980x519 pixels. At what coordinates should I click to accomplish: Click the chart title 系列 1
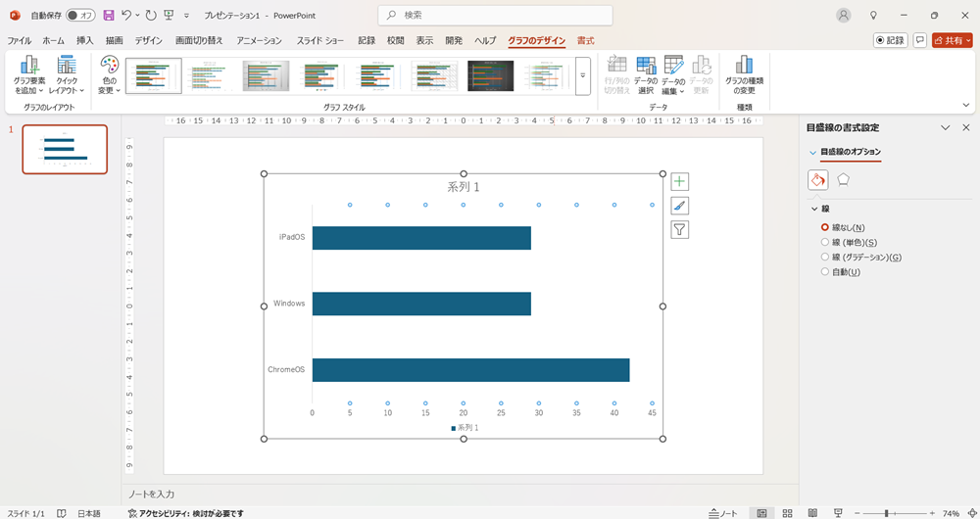click(464, 187)
